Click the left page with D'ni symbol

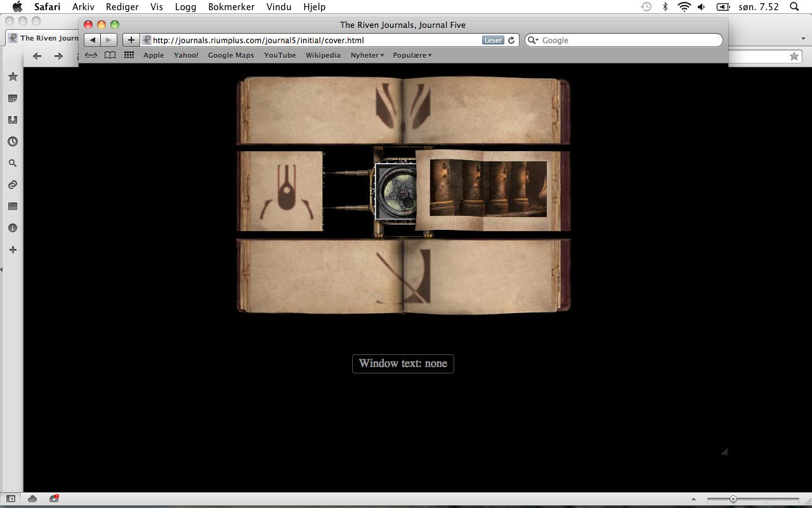coord(280,191)
